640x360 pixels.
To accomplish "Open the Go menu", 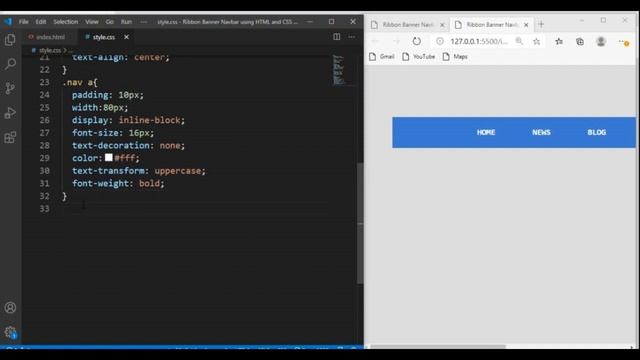I will click(x=109, y=22).
